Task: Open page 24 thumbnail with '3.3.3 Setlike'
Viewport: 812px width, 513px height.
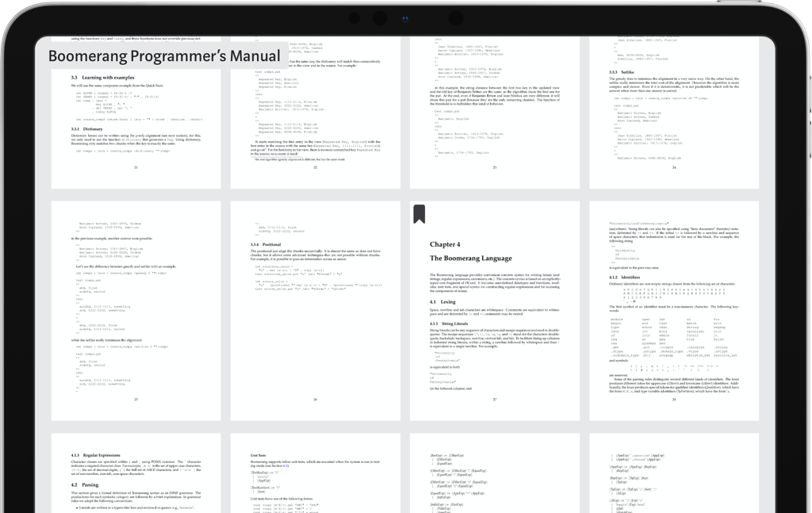Action: [x=674, y=113]
